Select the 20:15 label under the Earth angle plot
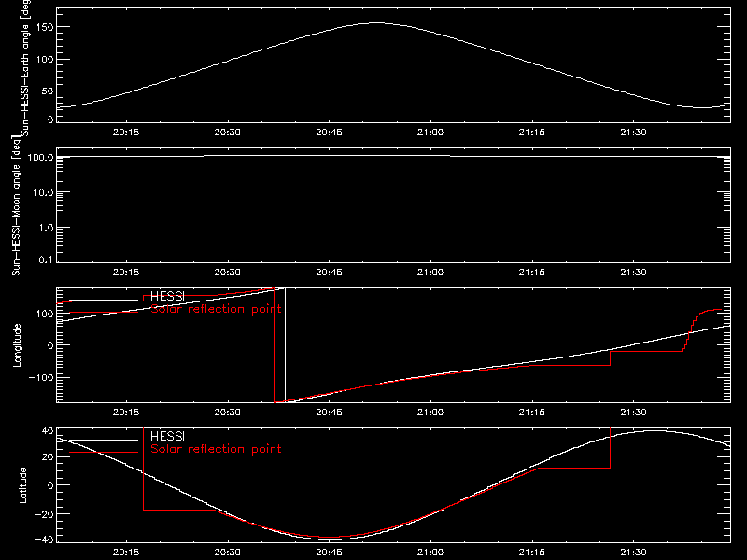The image size is (747, 560). pos(126,132)
